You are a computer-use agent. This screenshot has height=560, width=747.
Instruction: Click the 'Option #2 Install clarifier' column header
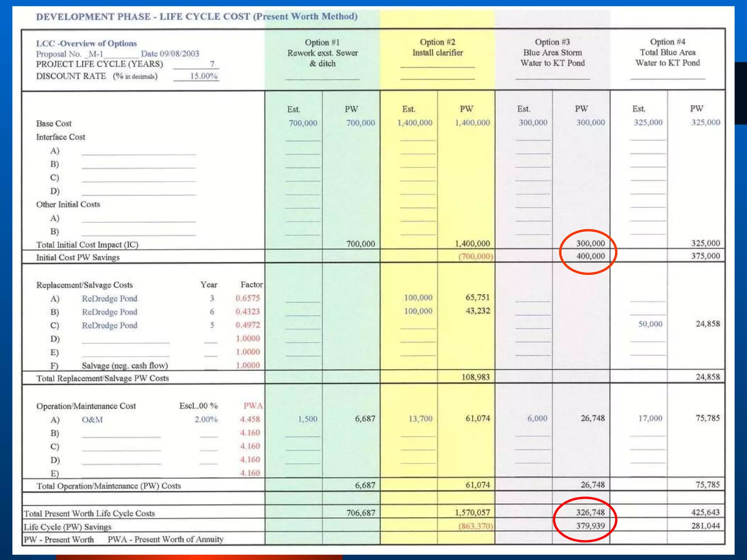[x=437, y=47]
